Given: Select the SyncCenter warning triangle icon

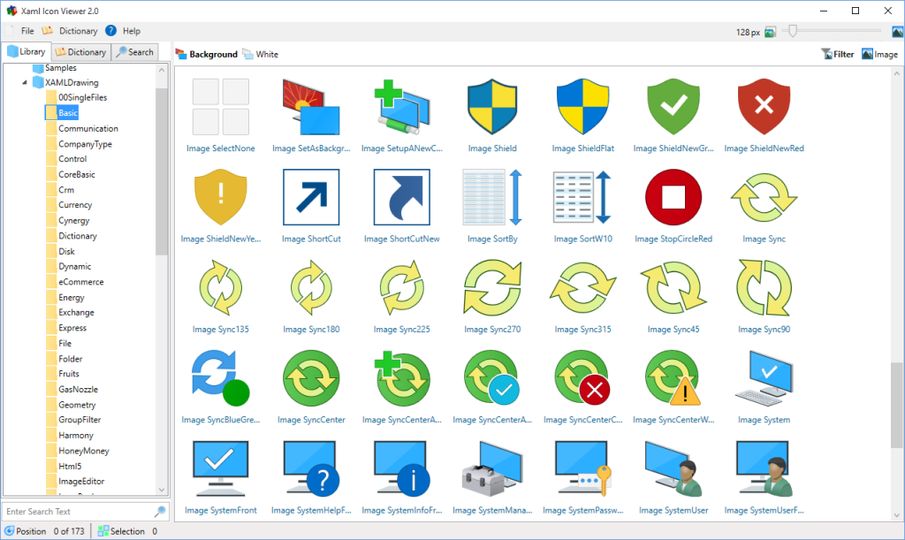Looking at the screenshot, I should pos(674,378).
